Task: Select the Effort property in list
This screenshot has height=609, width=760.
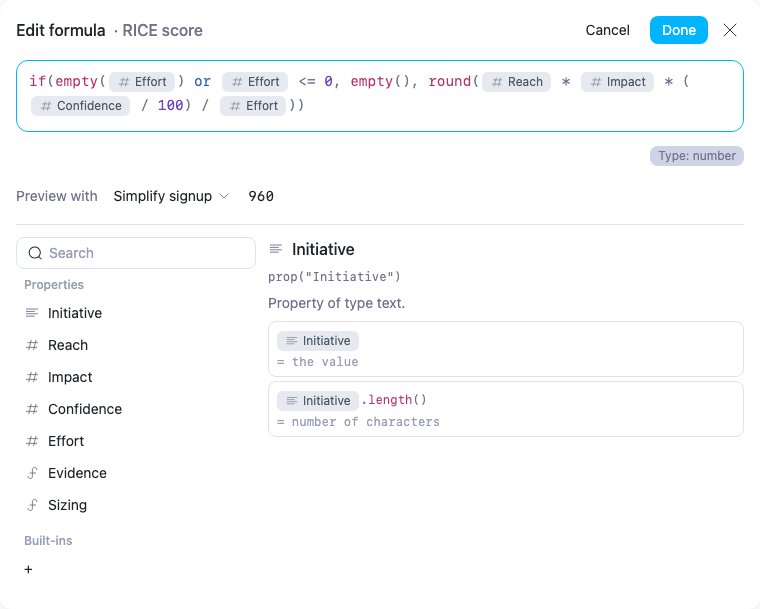Action: [136, 441]
